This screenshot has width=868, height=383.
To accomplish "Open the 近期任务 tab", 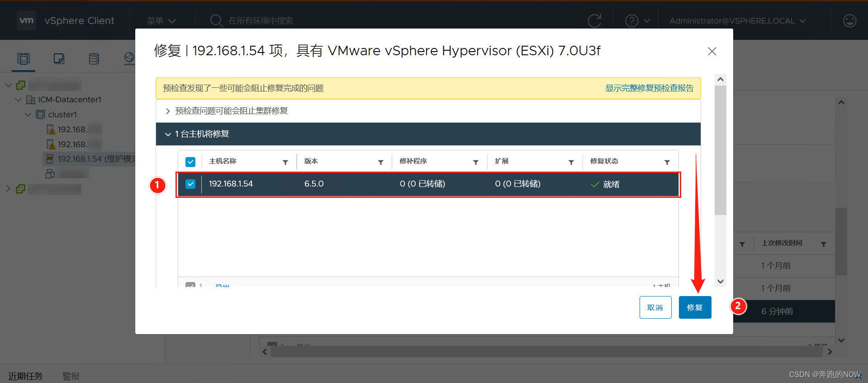I will coord(25,376).
